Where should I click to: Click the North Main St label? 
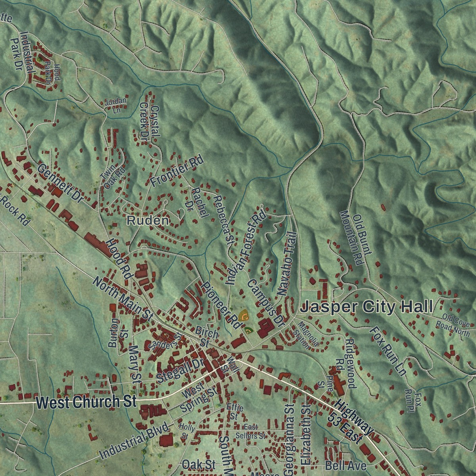(x=123, y=299)
